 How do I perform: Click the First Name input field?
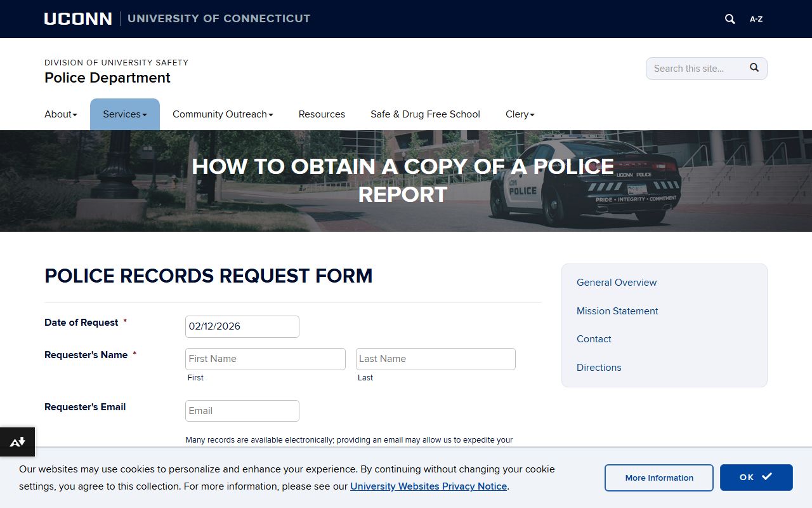(265, 359)
